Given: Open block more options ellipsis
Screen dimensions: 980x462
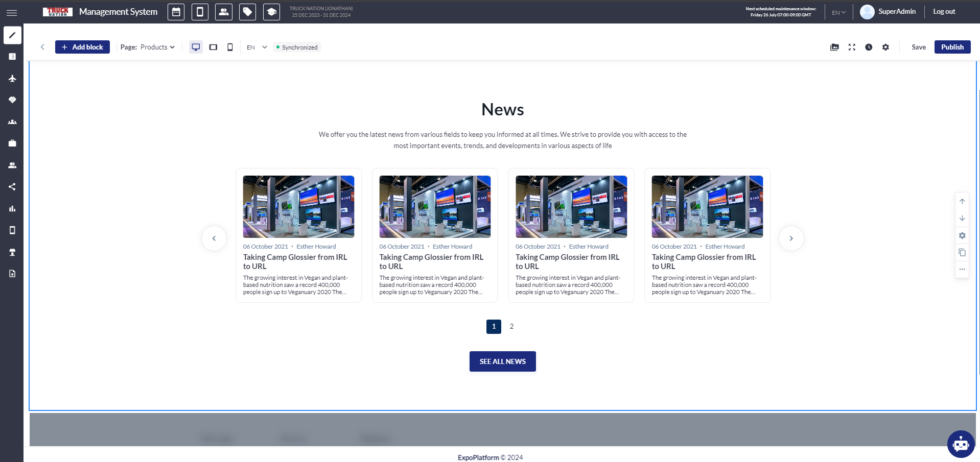Looking at the screenshot, I should click(x=962, y=269).
